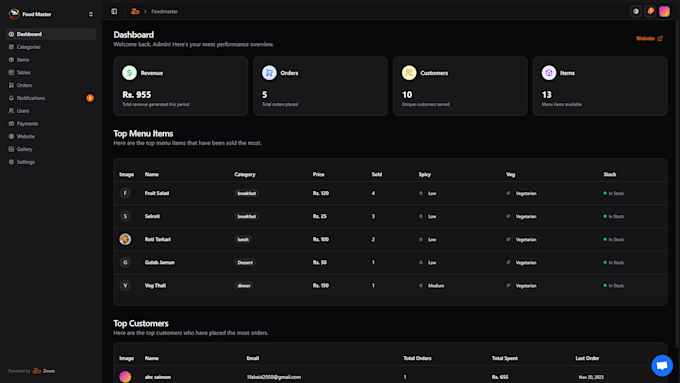
Task: Toggle the sidebar collapse icon
Action: tap(114, 11)
